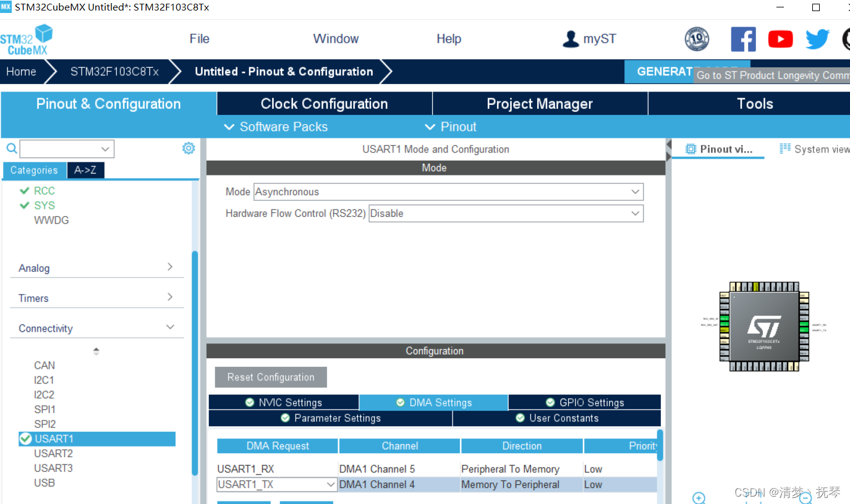
Task: Click the DMA1 Channel 4 cell
Action: coord(399,485)
